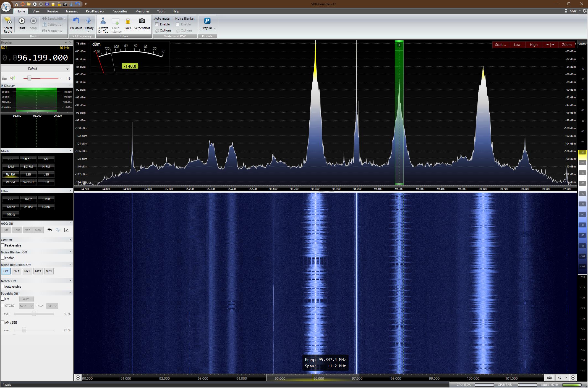Enable CW Peak enable checkbox
Screen dimensions: 588x388
[x=3, y=245]
